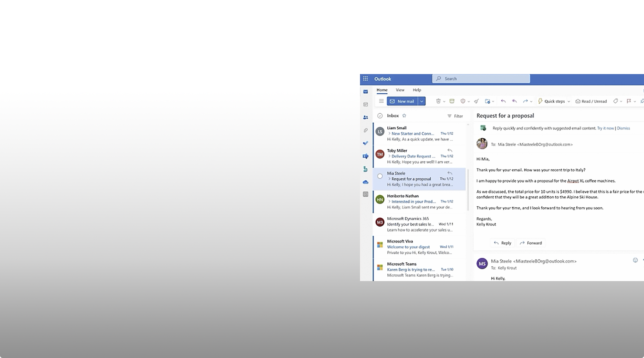
Task: Open the Files paperclip in sidebar
Action: coord(365,130)
